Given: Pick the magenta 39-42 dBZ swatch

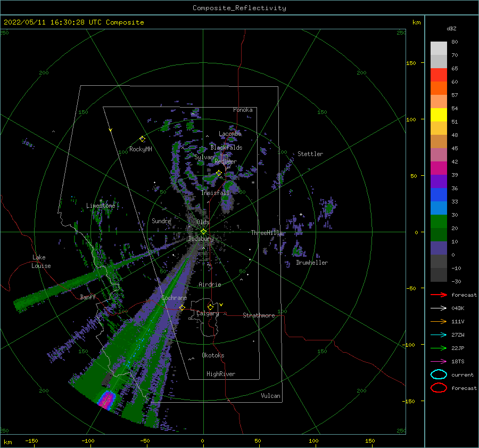Looking at the screenshot, I should 439,168.
